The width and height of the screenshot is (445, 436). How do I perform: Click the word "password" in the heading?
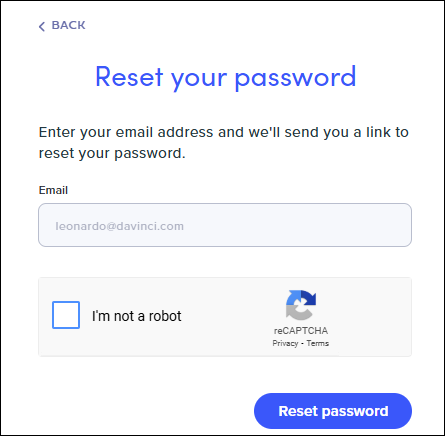[x=295, y=78]
